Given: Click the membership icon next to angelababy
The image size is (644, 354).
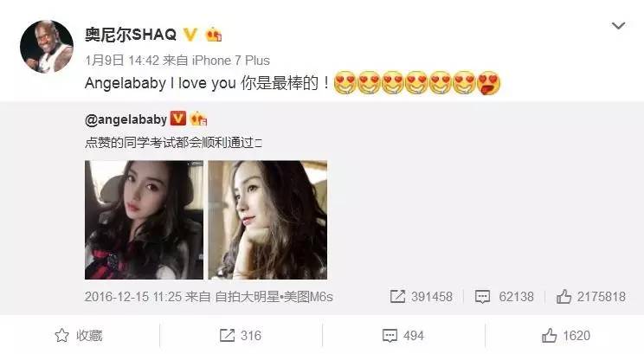Looking at the screenshot, I should coord(198,119).
